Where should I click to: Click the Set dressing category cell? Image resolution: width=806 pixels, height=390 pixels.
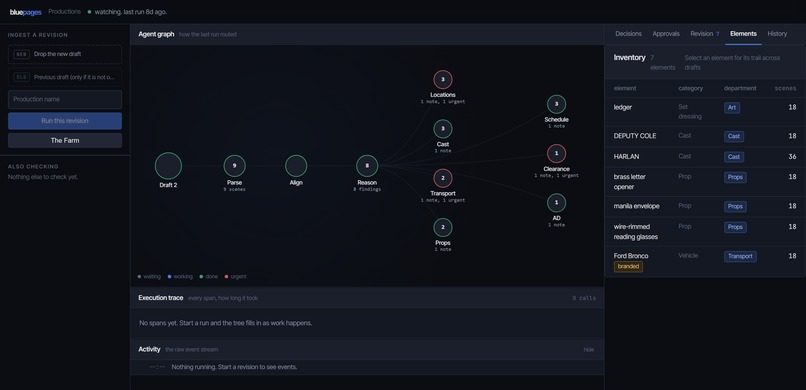690,112
